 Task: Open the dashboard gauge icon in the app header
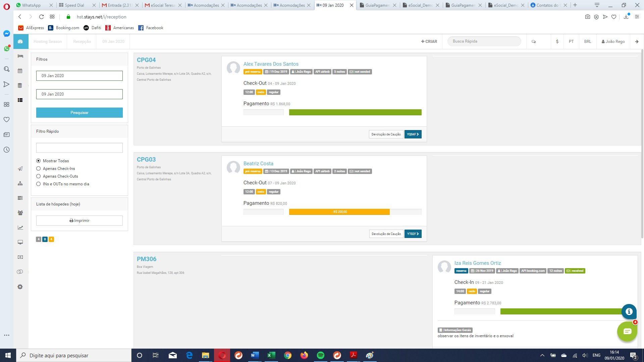(20, 42)
